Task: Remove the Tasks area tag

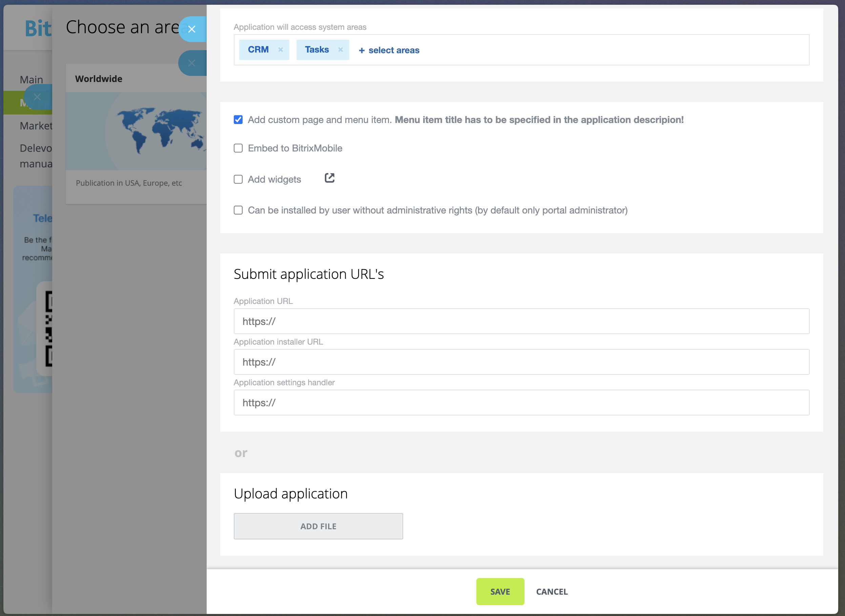Action: click(x=340, y=49)
